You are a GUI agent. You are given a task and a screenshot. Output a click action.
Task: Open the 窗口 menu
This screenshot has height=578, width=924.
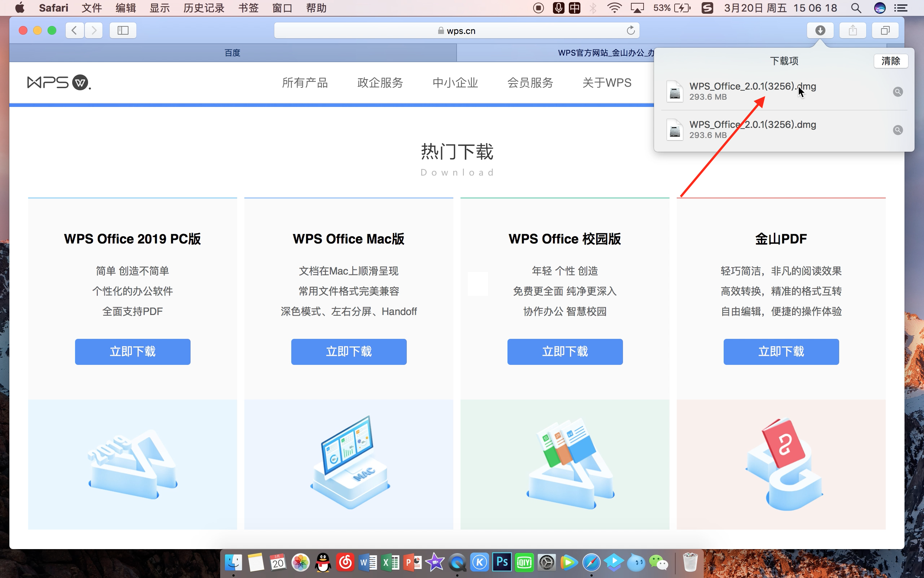(x=283, y=8)
